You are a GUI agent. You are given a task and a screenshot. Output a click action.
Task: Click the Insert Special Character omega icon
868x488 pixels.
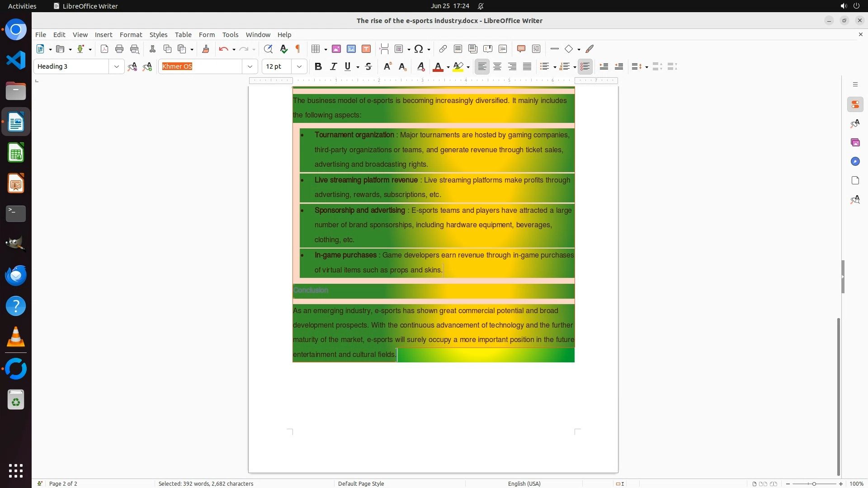coord(419,49)
